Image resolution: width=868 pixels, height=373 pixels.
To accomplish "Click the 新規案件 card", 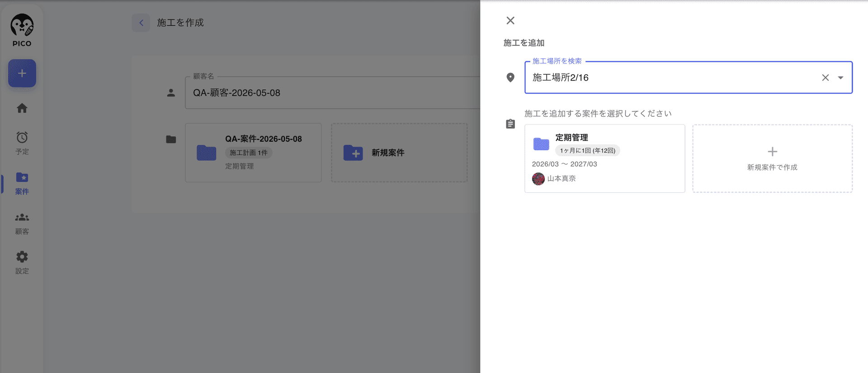I will tap(399, 153).
